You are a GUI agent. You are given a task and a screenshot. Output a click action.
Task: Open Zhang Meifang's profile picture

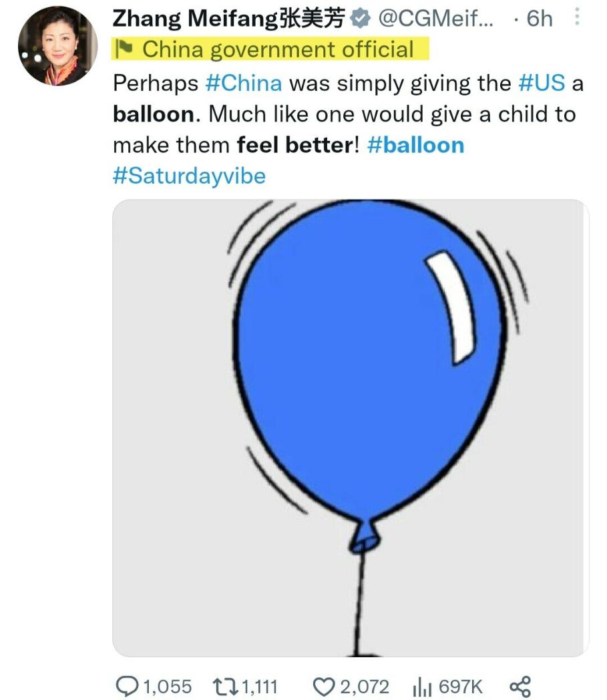(57, 46)
